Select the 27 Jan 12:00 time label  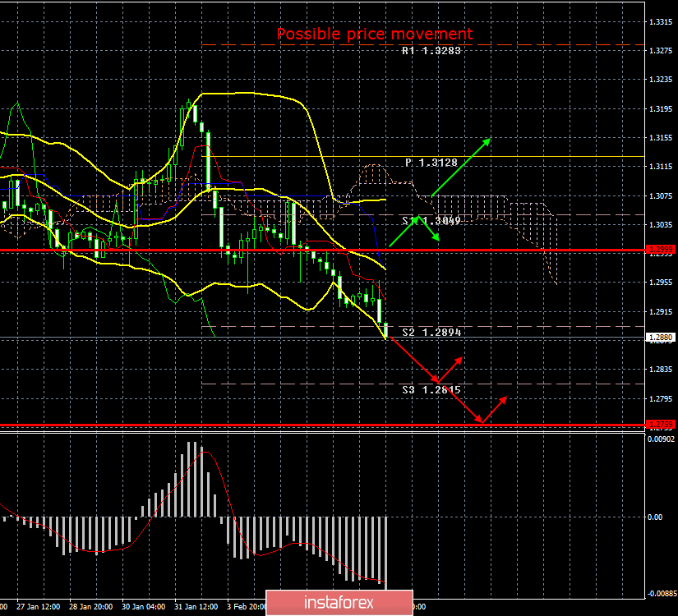[x=38, y=608]
